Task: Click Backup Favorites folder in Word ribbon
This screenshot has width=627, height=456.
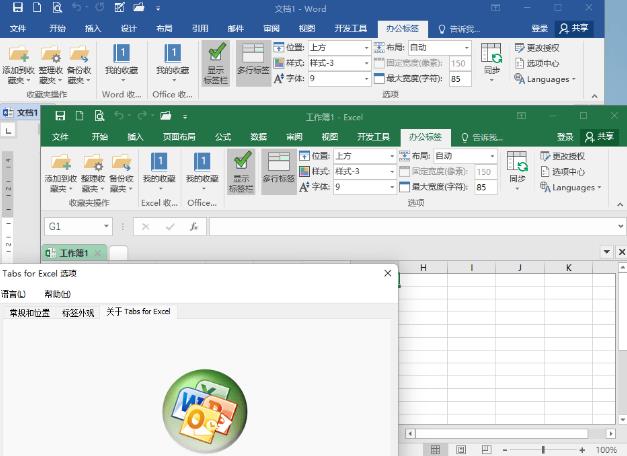Action: 79,65
